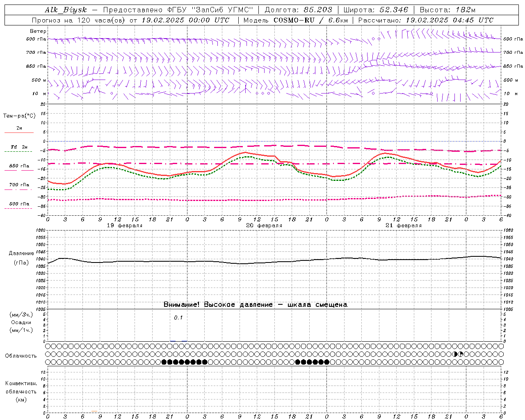Click the longitude value 'Долгота: 85.203'

[298, 10]
